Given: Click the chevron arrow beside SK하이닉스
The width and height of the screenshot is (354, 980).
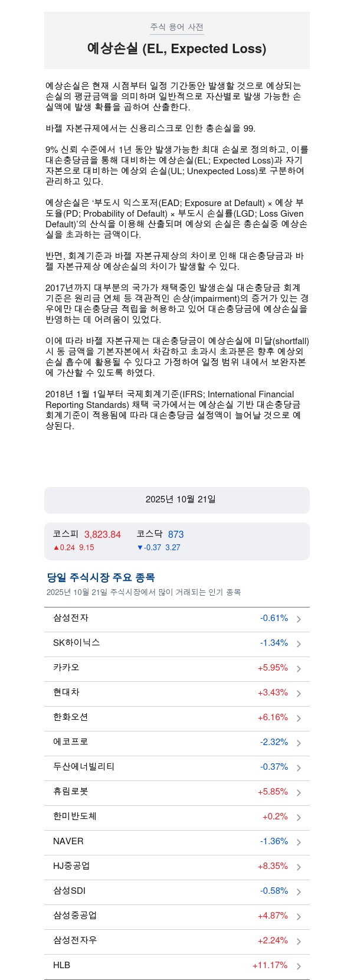Looking at the screenshot, I should 299,644.
